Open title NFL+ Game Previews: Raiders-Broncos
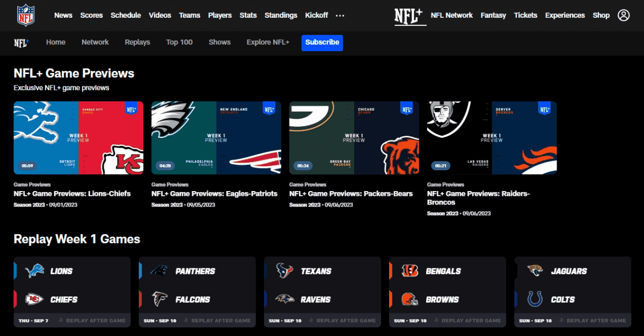The width and height of the screenshot is (644, 336). tap(479, 198)
